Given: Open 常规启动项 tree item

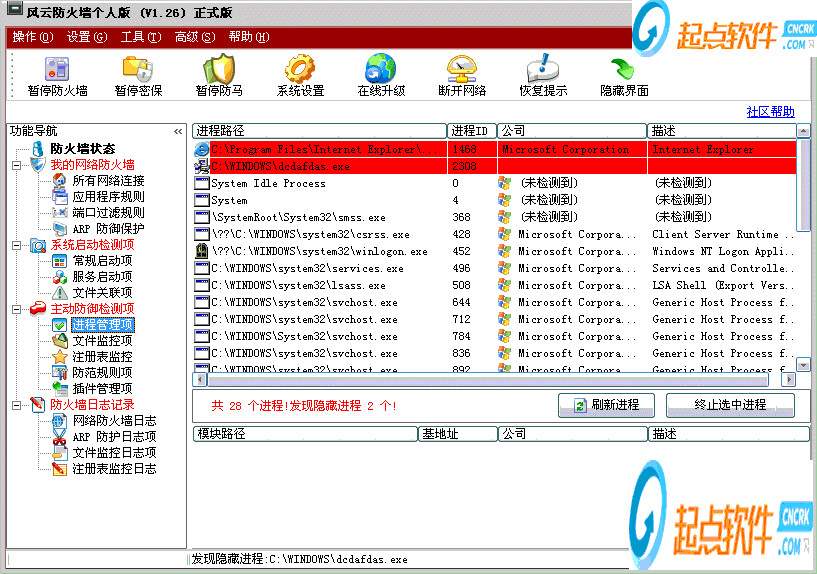Looking at the screenshot, I should (102, 260).
